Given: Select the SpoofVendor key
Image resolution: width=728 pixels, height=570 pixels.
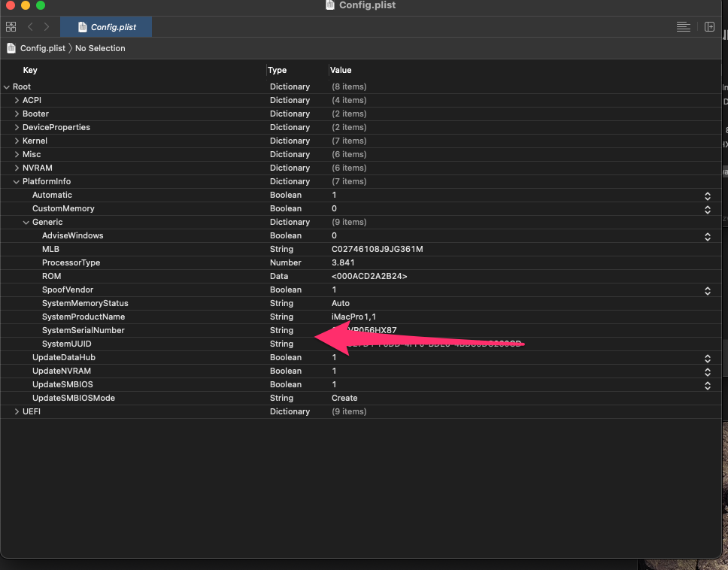Looking at the screenshot, I should [x=68, y=290].
